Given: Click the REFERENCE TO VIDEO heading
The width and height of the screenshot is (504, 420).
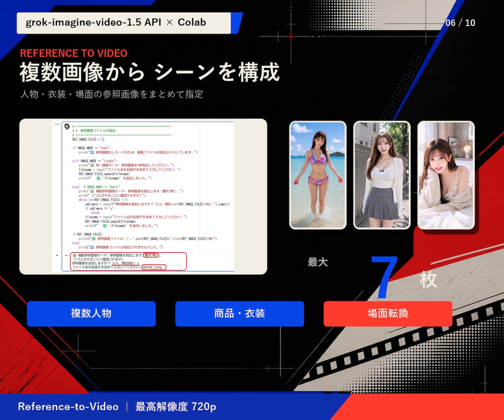Looking at the screenshot, I should point(74,53).
